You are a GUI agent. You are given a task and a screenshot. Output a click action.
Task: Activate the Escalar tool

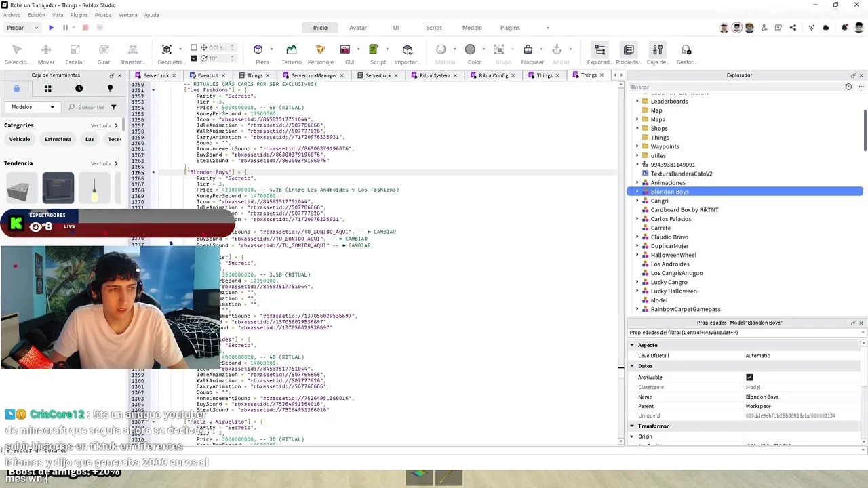(x=75, y=55)
